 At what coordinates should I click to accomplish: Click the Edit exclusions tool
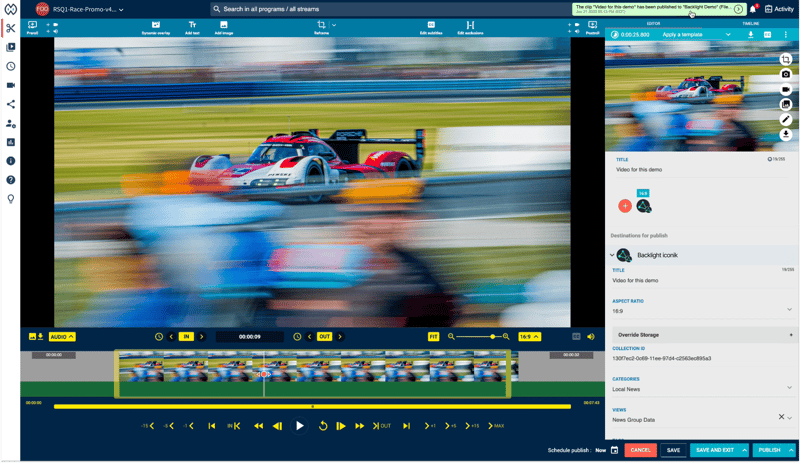click(470, 28)
